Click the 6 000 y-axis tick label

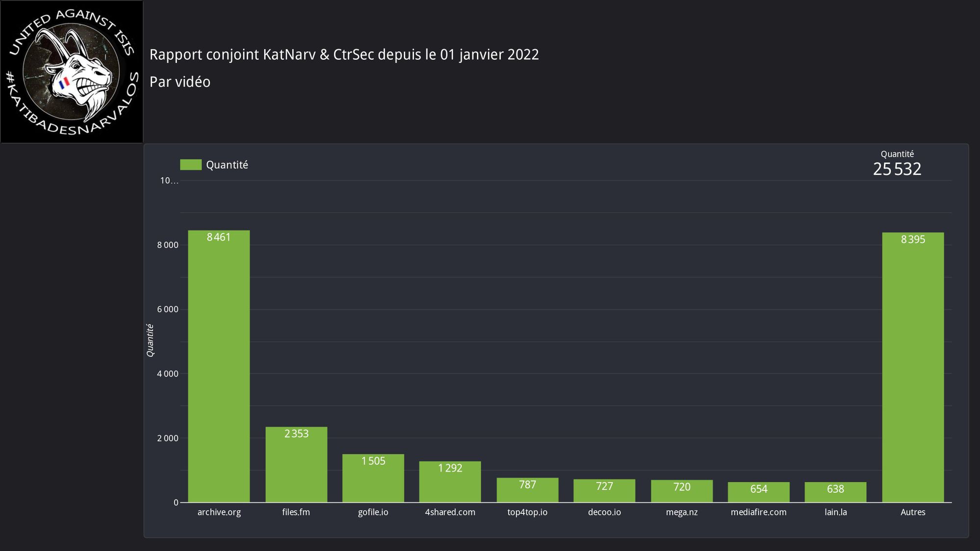(168, 309)
